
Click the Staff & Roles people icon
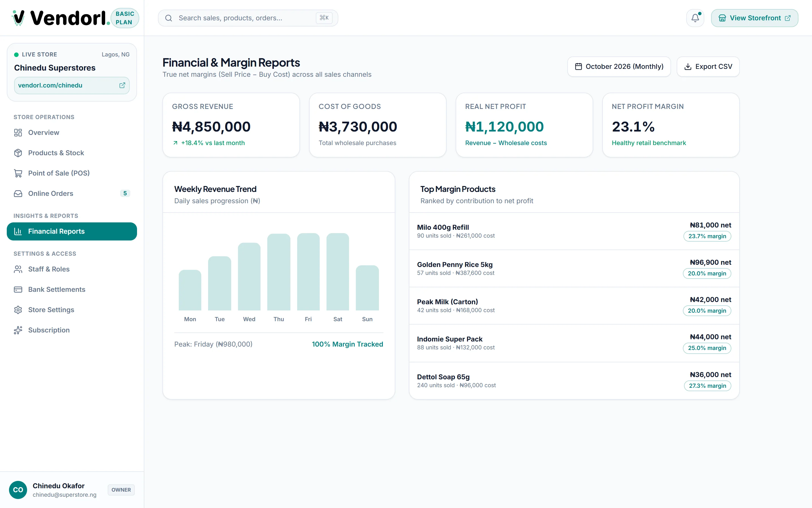[18, 269]
